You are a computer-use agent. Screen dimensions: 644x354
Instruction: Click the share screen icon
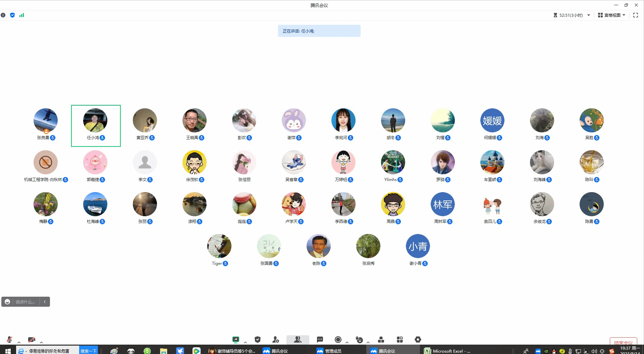click(x=236, y=340)
